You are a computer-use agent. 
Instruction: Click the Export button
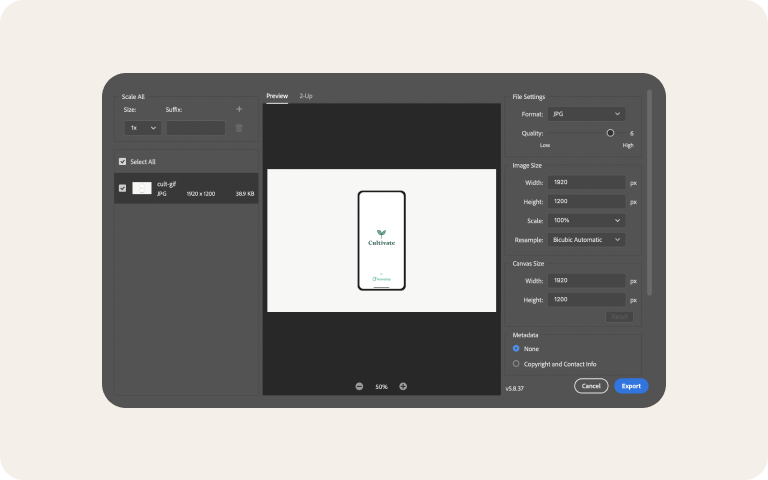tap(631, 386)
